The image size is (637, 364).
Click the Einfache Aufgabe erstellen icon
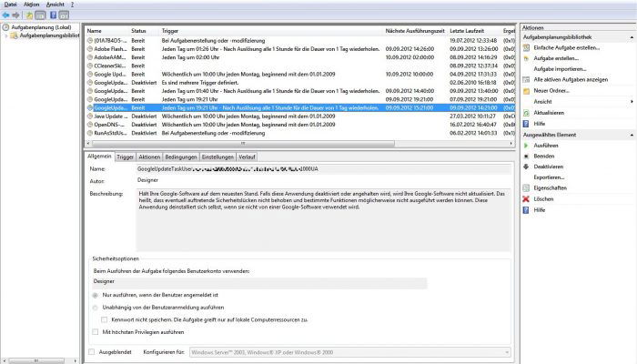[x=526, y=47]
